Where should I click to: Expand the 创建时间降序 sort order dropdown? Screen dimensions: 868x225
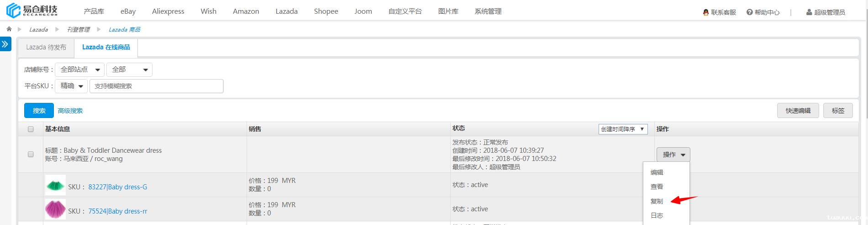623,129
